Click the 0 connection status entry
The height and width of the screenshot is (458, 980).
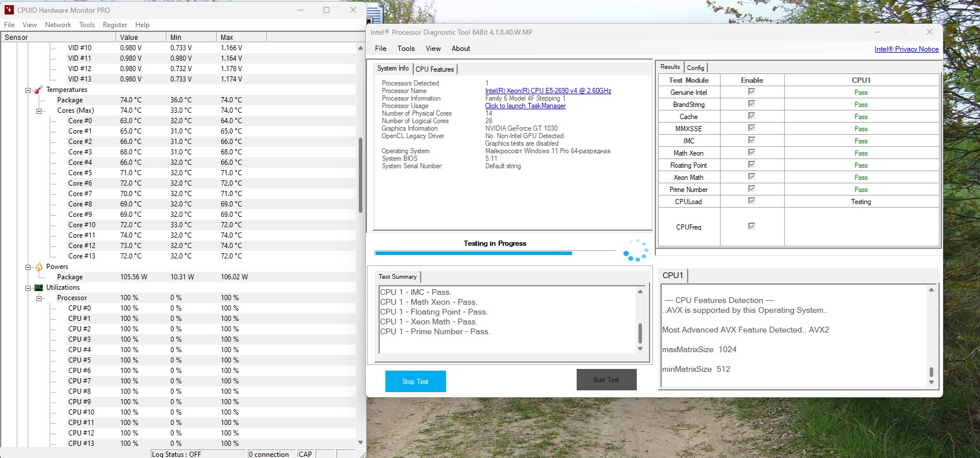269,454
